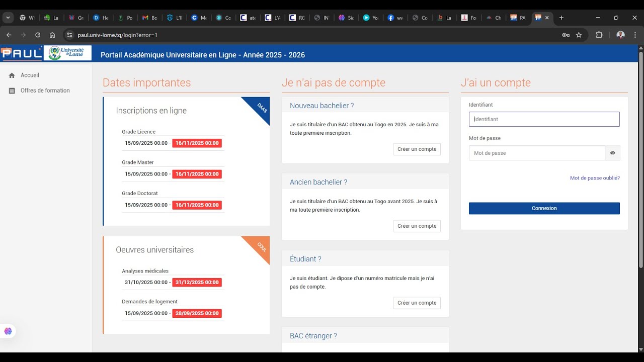Image resolution: width=644 pixels, height=362 pixels.
Task: Open Offres de formation in sidebar
Action: pyautogui.click(x=45, y=91)
